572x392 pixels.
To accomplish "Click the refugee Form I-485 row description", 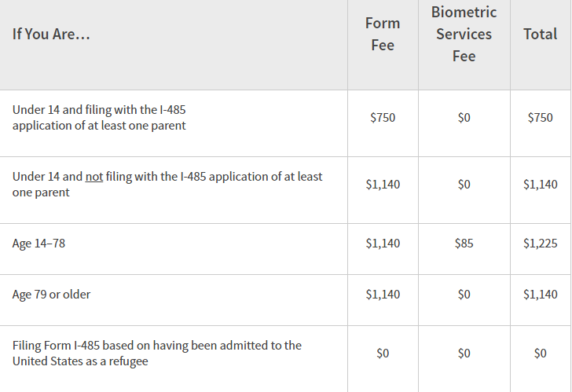I will [x=156, y=353].
